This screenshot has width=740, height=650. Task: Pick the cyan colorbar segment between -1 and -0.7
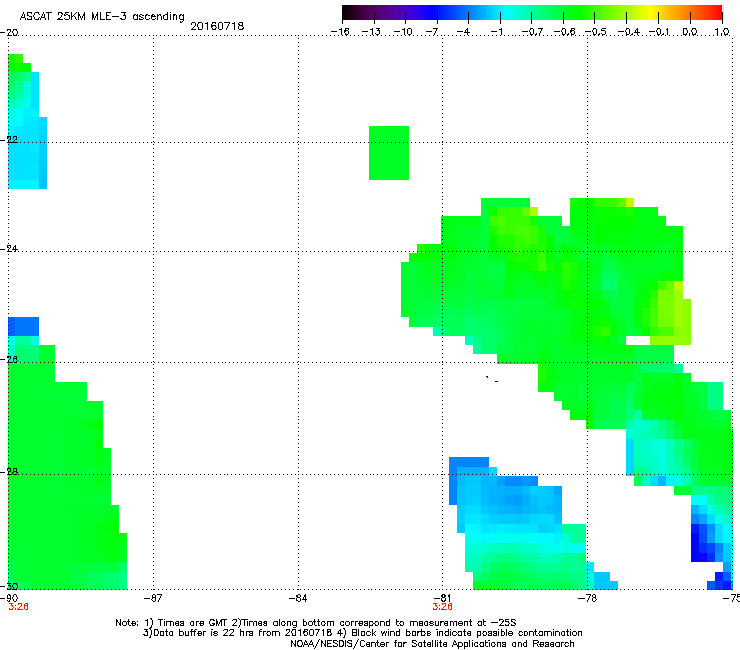click(516, 13)
